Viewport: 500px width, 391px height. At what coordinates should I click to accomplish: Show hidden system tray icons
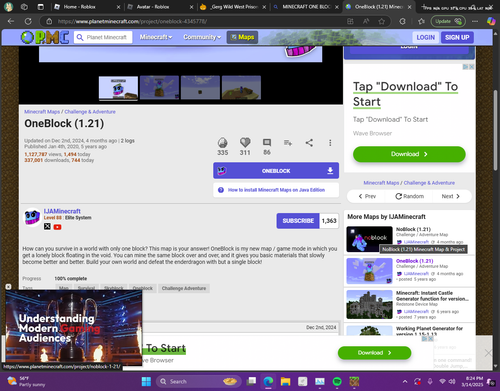click(x=405, y=381)
